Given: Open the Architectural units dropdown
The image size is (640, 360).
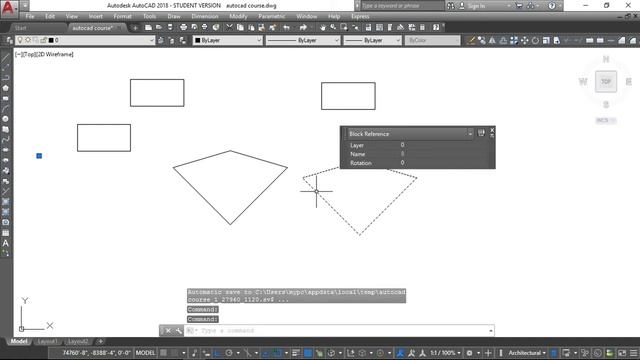Looking at the screenshot, I should coord(527,353).
